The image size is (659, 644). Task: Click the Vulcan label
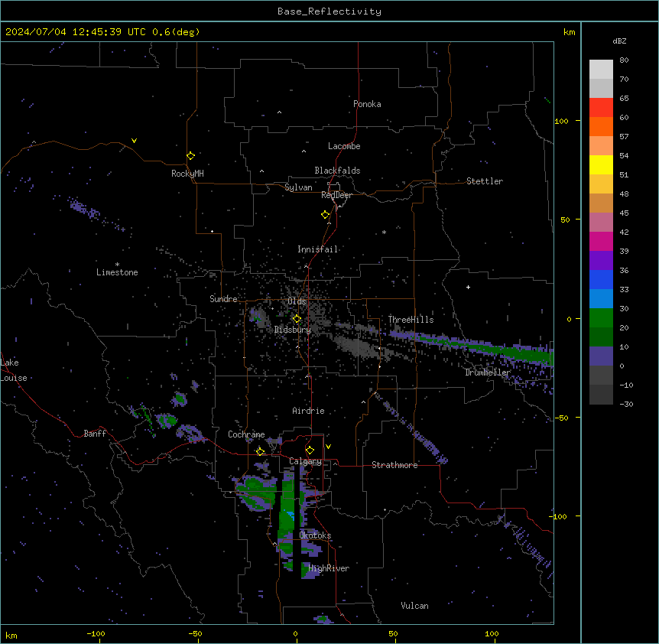pyautogui.click(x=414, y=606)
